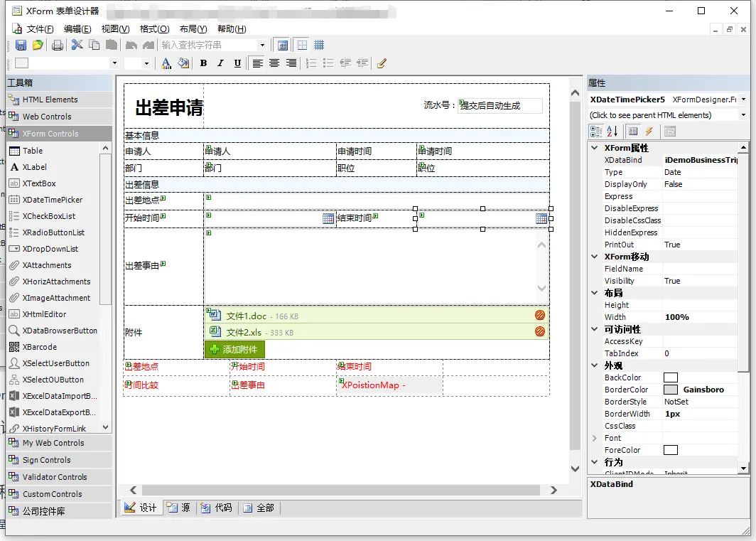Viewport: 756px width, 541px height.
Task: Click the 添加附件 button
Action: click(234, 349)
